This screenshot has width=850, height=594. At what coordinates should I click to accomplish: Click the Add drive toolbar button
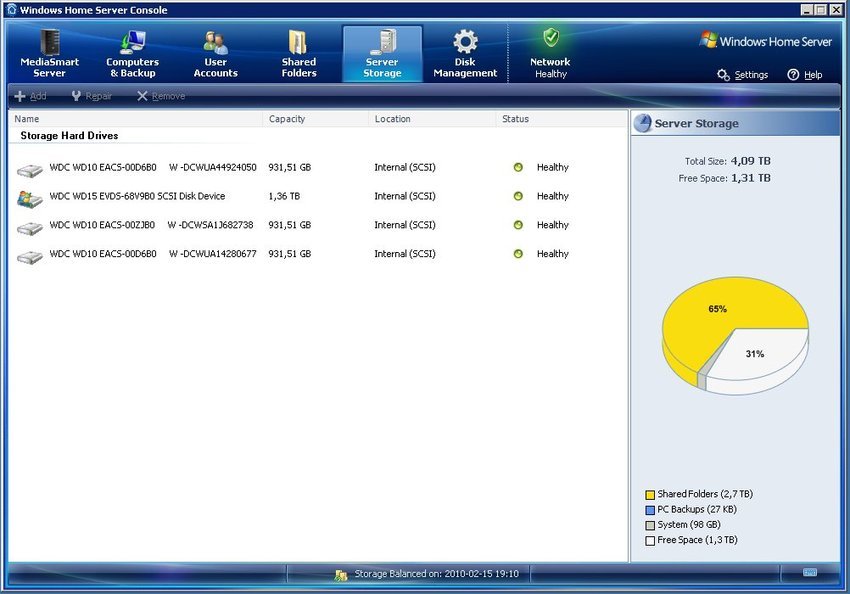coord(30,96)
